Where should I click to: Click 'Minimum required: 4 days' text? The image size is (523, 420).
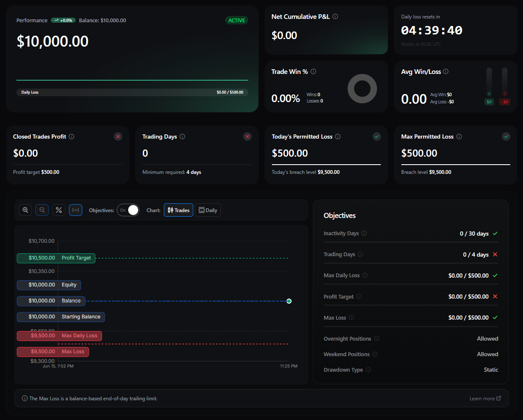point(172,172)
